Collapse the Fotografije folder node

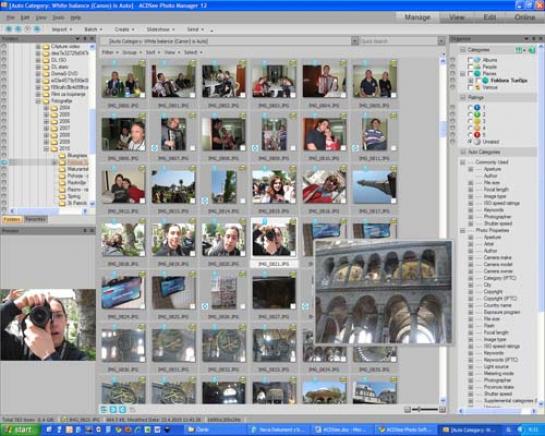pos(38,101)
